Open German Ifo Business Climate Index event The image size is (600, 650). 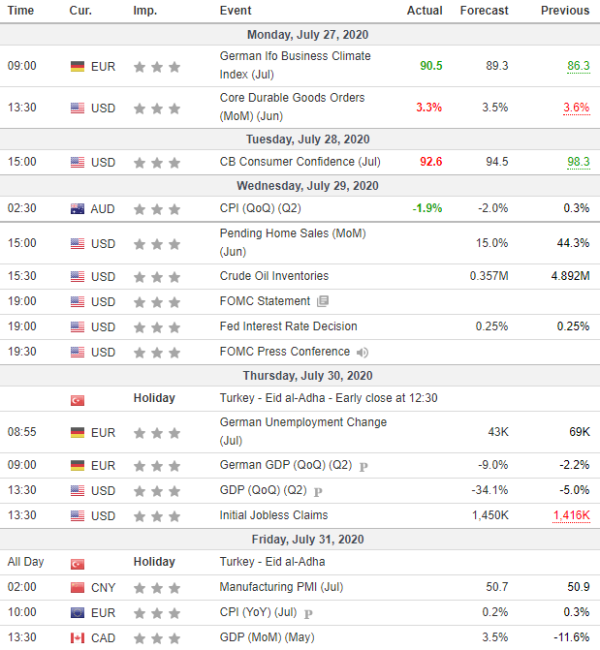(295, 65)
